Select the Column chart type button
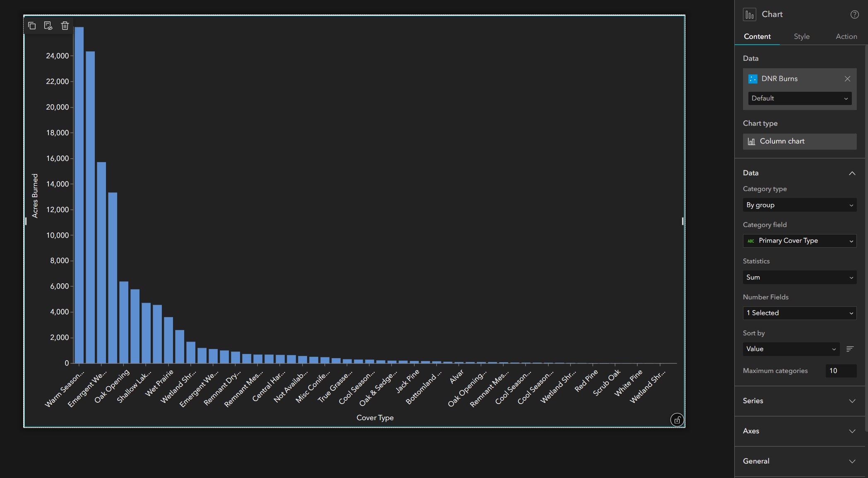This screenshot has width=868, height=478. (799, 141)
